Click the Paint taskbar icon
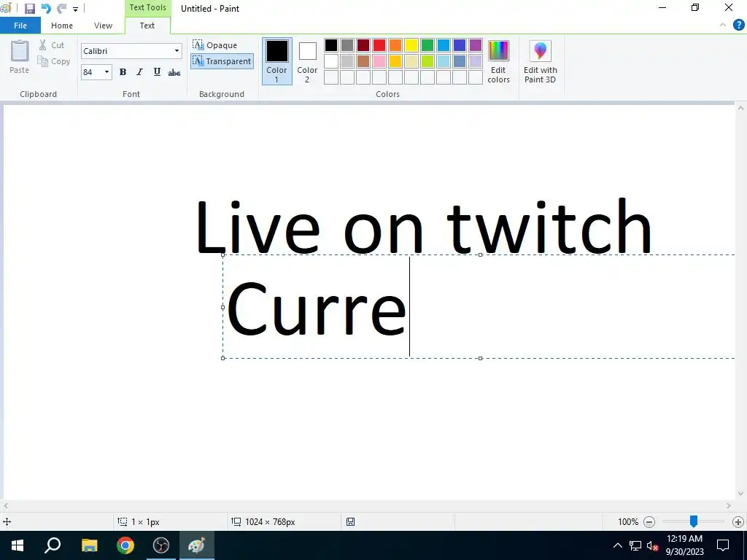Viewport: 747px width, 560px height. click(197, 545)
